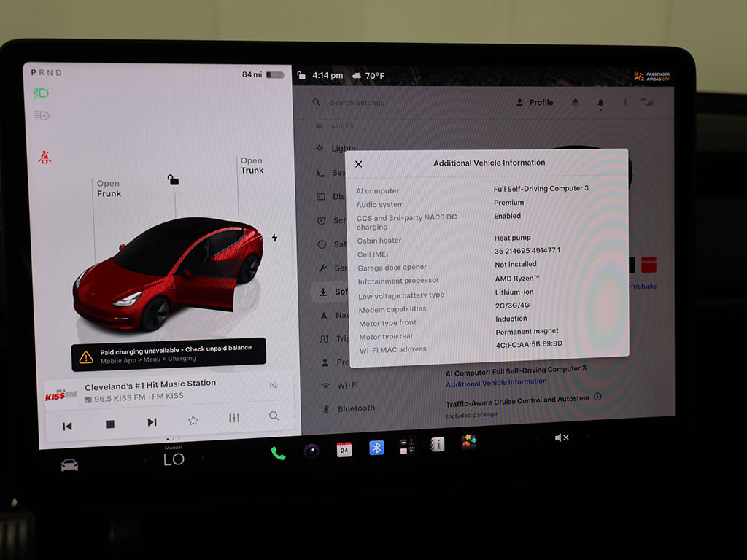Select the red color swatch

pyautogui.click(x=649, y=265)
